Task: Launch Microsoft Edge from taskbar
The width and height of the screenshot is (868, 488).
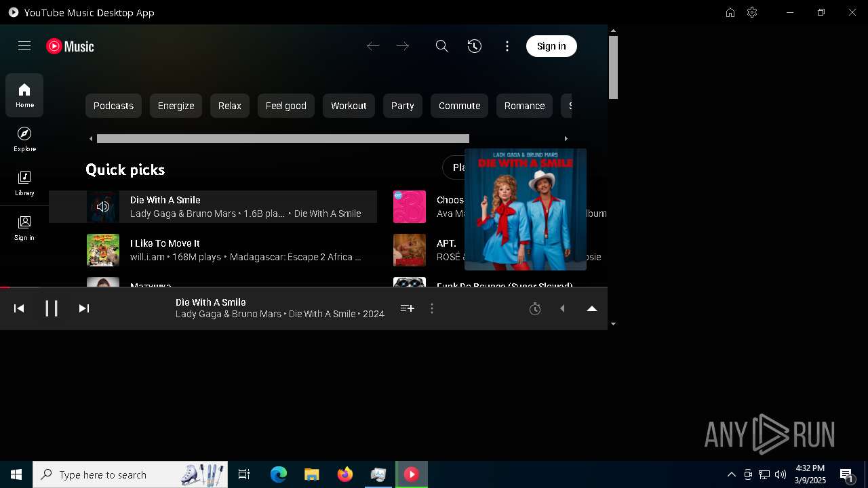Action: pos(279,474)
